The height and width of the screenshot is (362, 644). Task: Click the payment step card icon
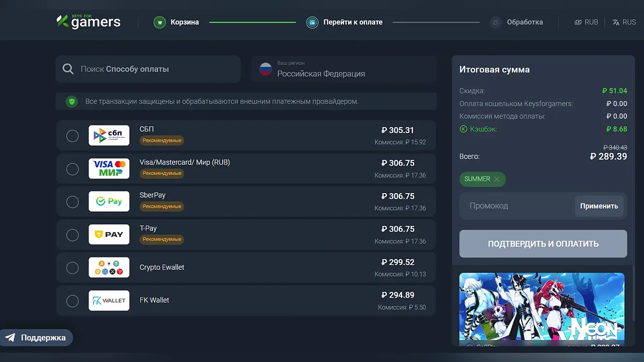click(x=312, y=23)
